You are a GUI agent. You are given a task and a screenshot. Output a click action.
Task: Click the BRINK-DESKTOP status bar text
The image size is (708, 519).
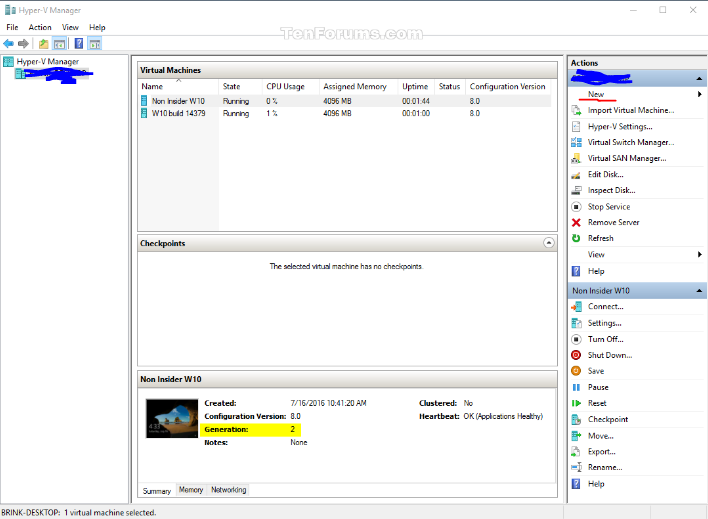click(x=79, y=513)
